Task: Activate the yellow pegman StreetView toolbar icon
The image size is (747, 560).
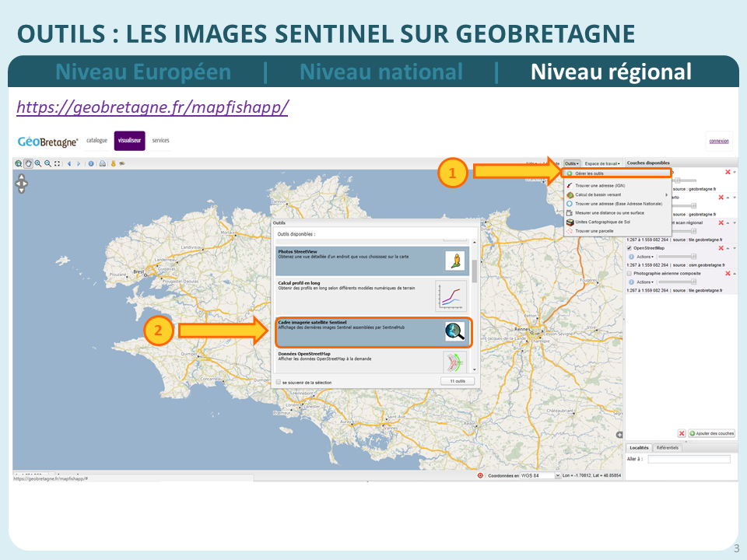Action: 114,164
